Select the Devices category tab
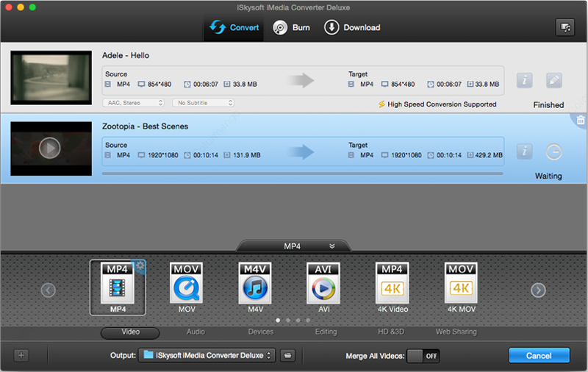Screen dimensions: 588x372 (x=261, y=332)
